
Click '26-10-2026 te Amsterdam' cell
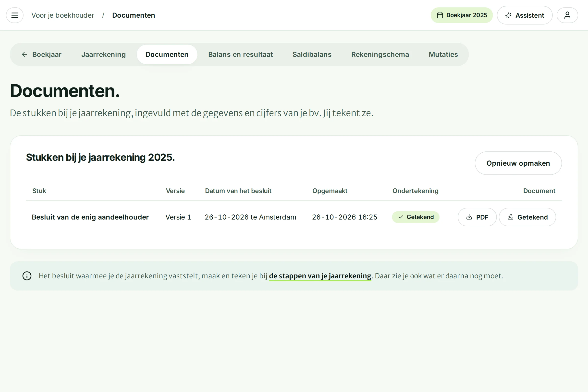click(250, 217)
